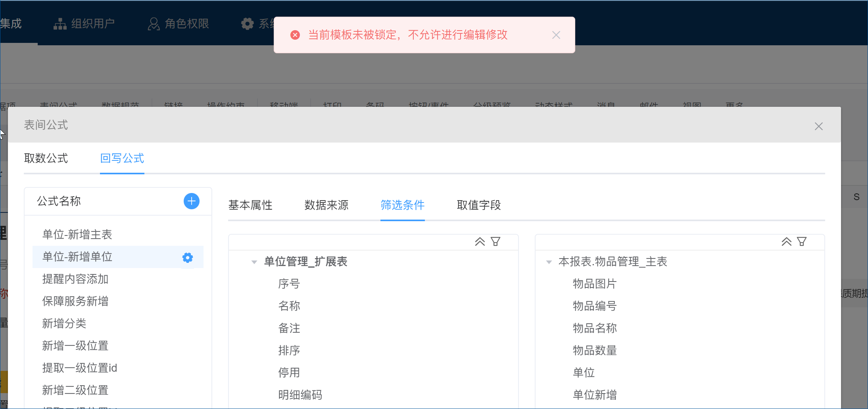Open filter in 单位管理_扩展表 panel
Viewport: 868px width, 409px height.
[x=495, y=241]
